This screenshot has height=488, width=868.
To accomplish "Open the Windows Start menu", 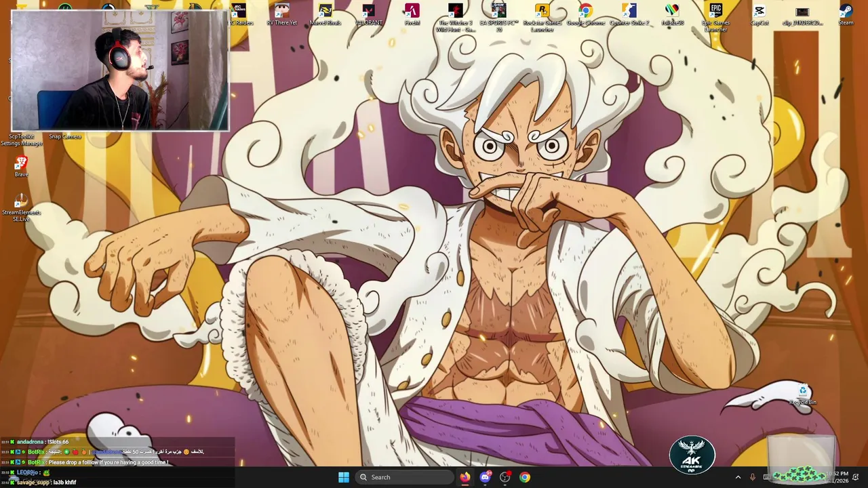I will [x=344, y=477].
